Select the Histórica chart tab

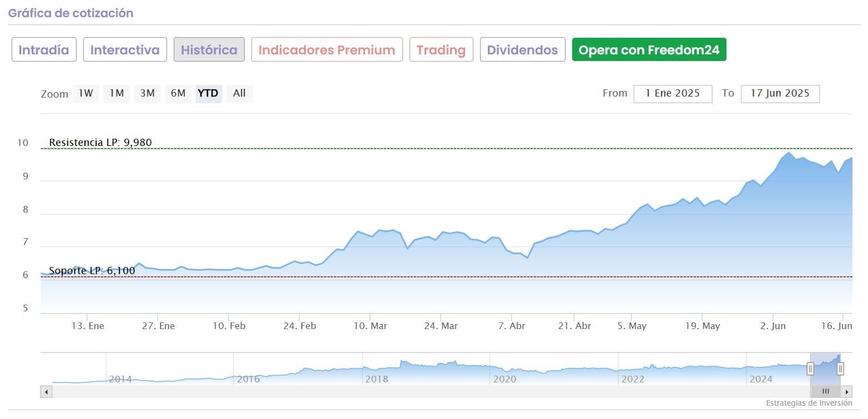(x=209, y=50)
